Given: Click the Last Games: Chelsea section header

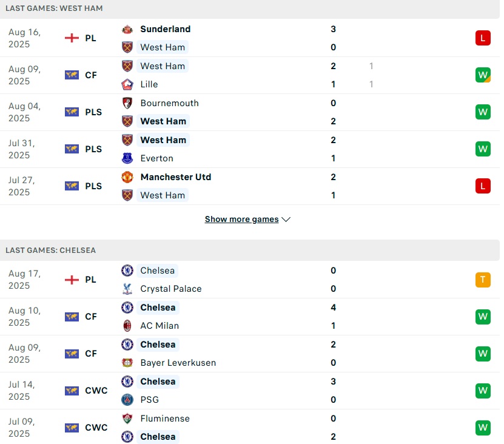Looking at the screenshot, I should [x=50, y=250].
